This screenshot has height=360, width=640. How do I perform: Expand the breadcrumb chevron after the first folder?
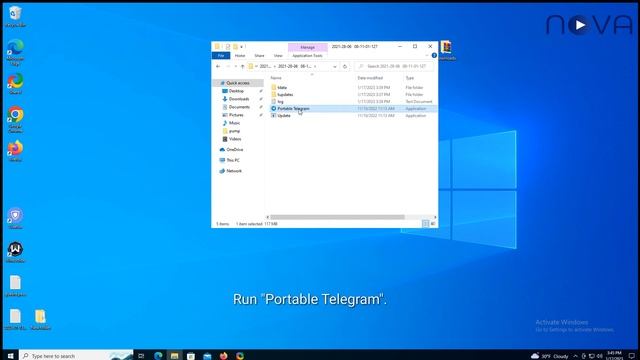tap(275, 66)
